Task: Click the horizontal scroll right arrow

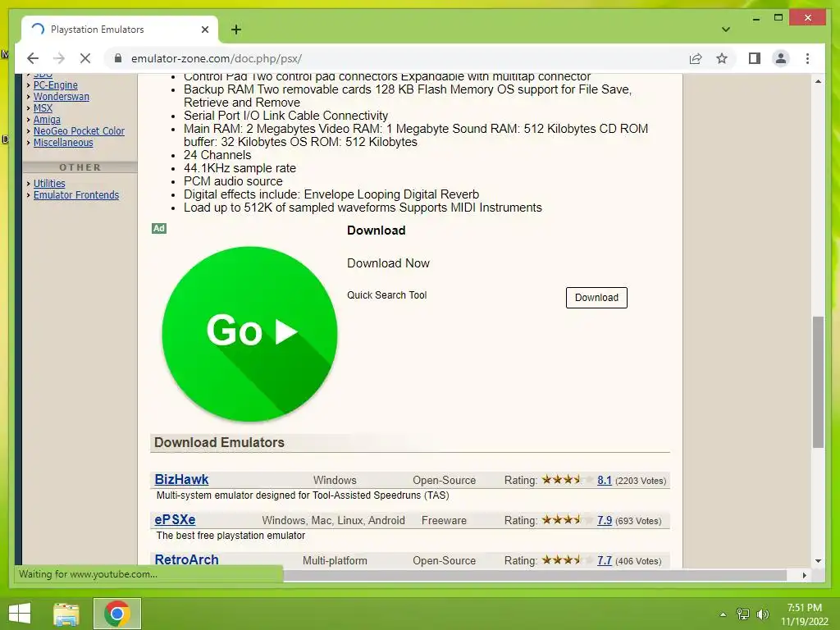Action: coord(804,575)
